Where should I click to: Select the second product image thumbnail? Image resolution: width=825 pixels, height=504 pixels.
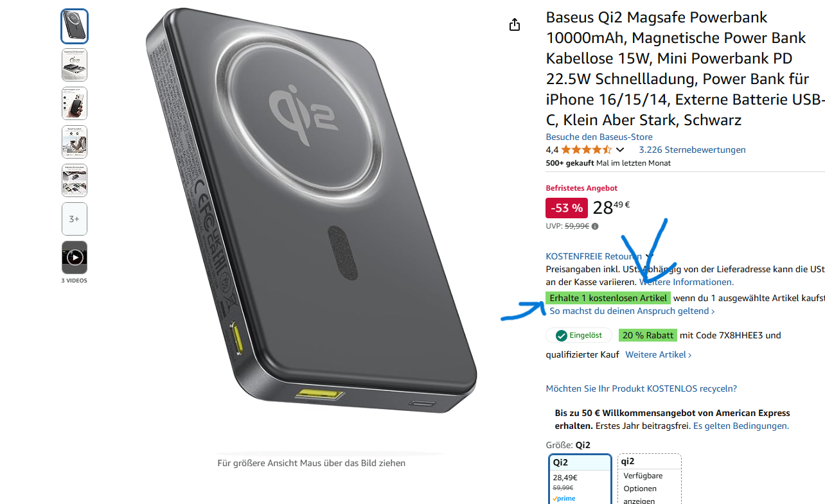pyautogui.click(x=75, y=65)
